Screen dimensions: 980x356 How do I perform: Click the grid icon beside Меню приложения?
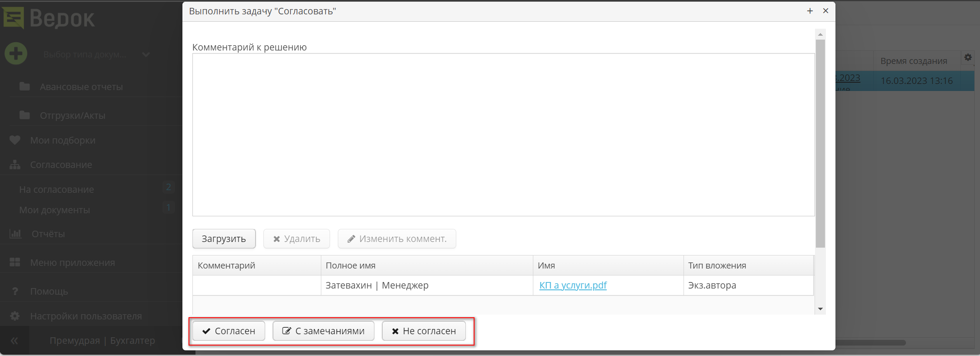point(15,262)
